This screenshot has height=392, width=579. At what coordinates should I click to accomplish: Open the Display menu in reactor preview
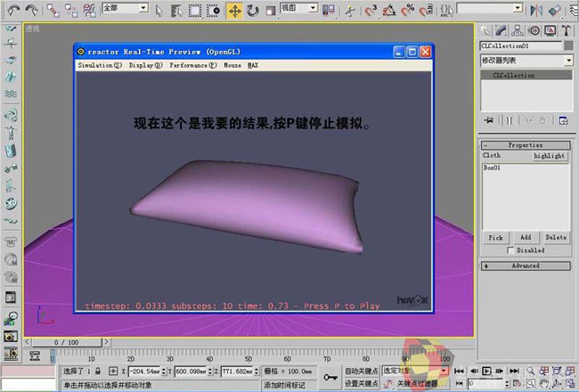pos(145,65)
